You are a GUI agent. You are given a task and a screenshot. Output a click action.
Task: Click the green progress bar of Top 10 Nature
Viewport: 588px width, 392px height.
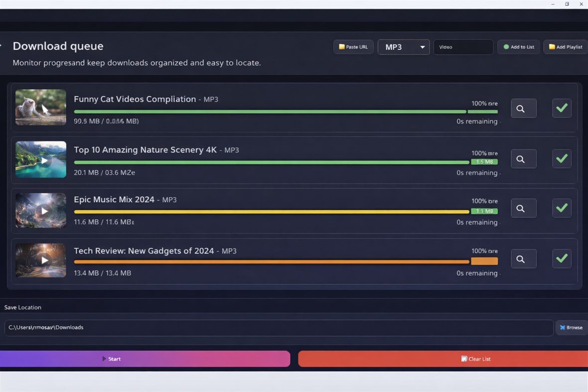click(x=272, y=162)
